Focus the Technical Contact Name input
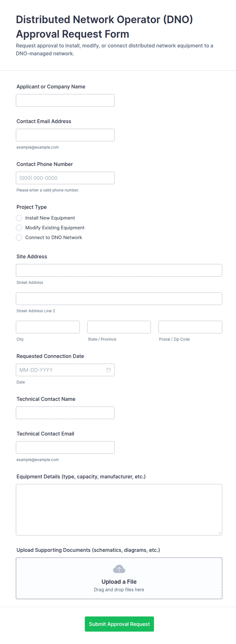 (65, 413)
